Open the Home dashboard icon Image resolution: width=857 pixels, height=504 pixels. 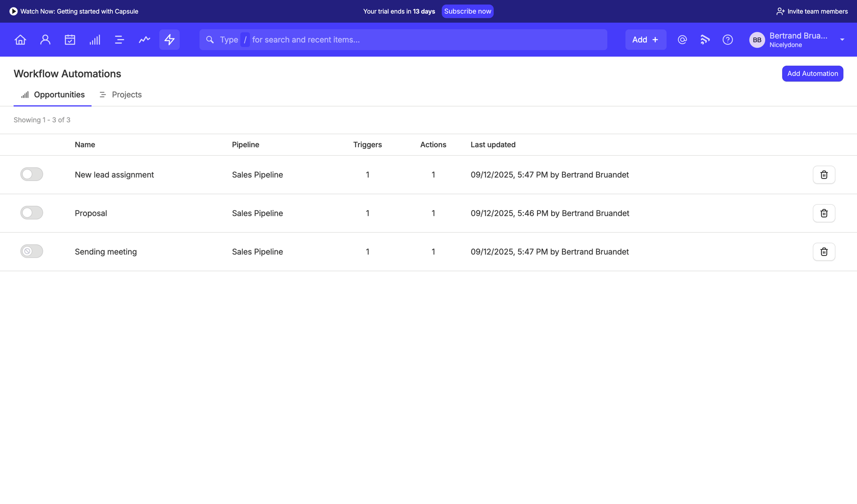(20, 40)
